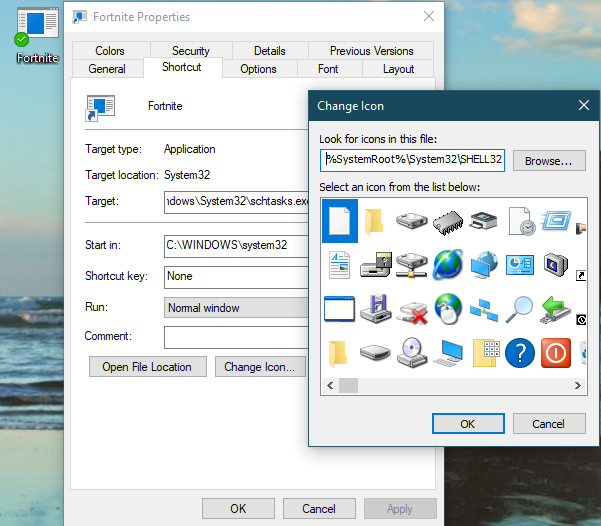This screenshot has height=526, width=601.
Task: Click Open File Location button
Action: click(x=148, y=367)
